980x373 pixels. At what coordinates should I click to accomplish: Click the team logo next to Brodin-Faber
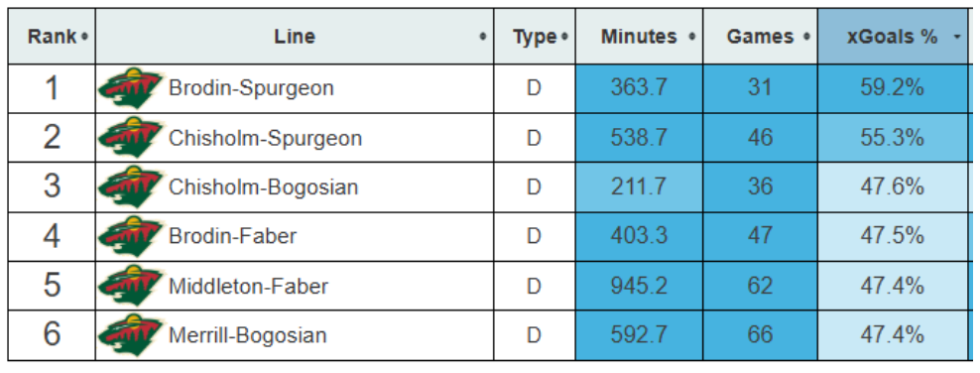(x=131, y=236)
